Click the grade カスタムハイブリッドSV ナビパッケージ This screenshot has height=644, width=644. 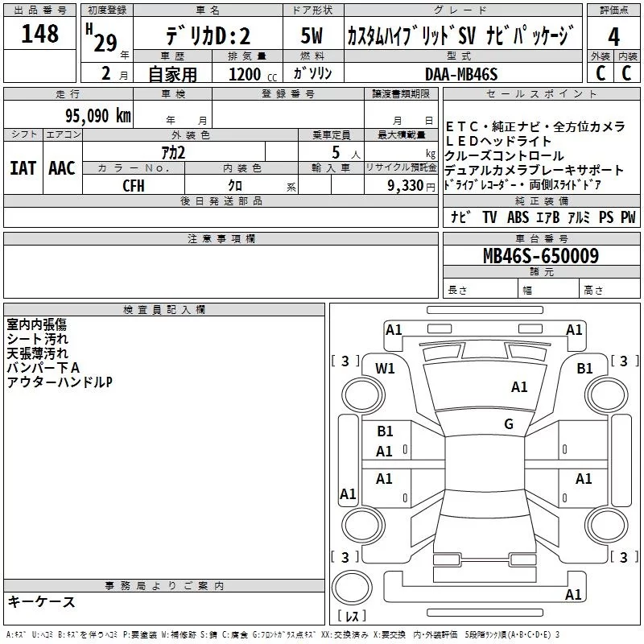coord(460,35)
